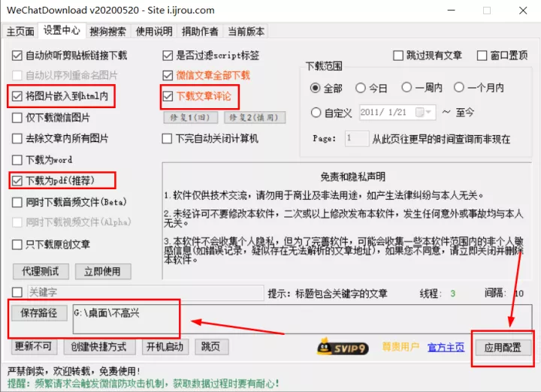Check 跳过现有文章 option
The height and width of the screenshot is (392, 541).
[398, 56]
